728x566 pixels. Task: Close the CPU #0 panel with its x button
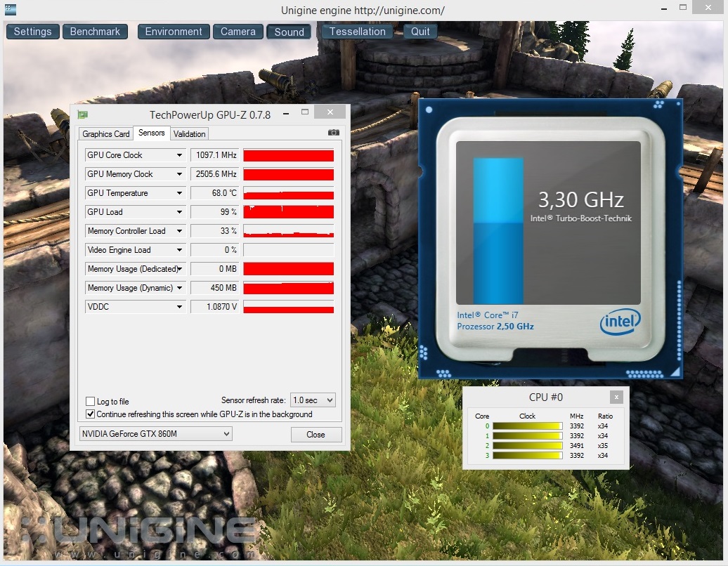(x=616, y=397)
